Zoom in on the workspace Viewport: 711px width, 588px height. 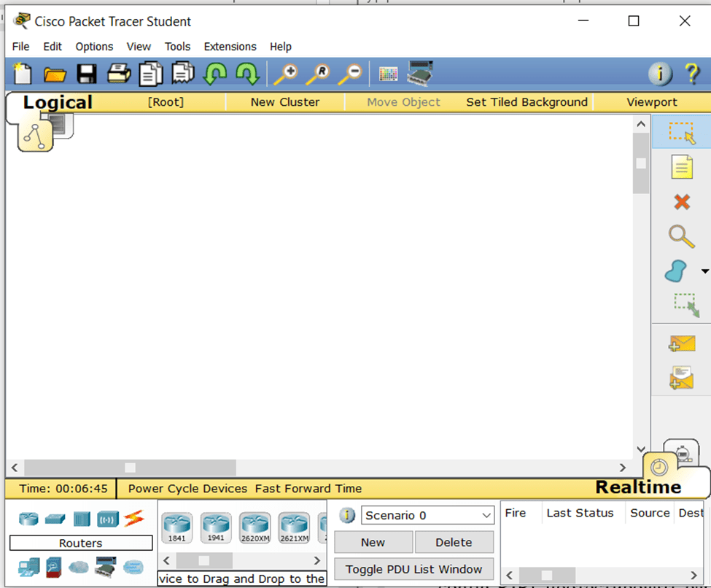[286, 74]
